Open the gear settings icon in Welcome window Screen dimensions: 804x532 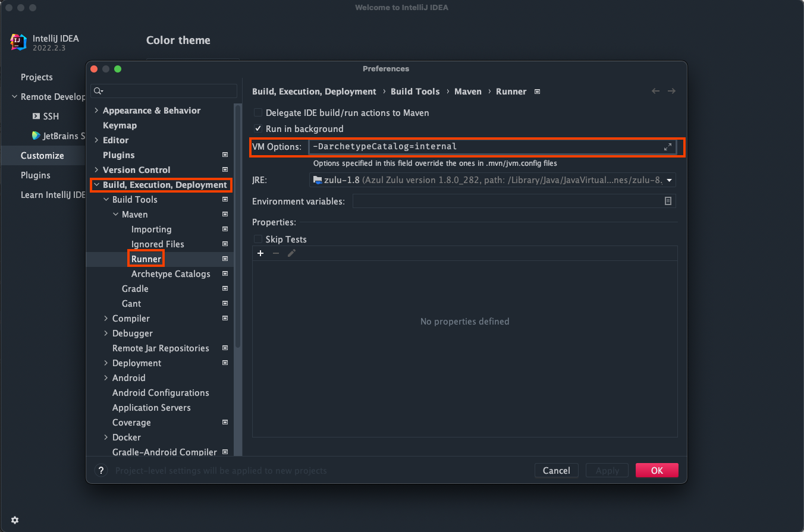pos(15,520)
